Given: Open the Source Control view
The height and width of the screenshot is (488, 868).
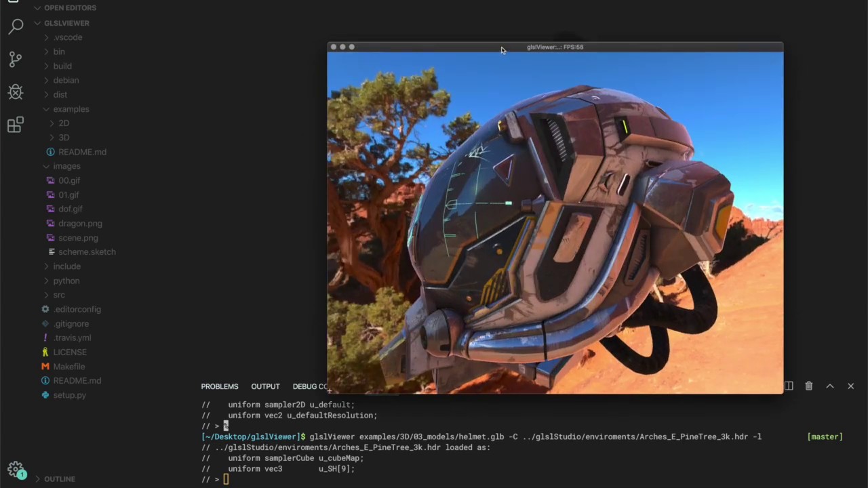Looking at the screenshot, I should 16,59.
